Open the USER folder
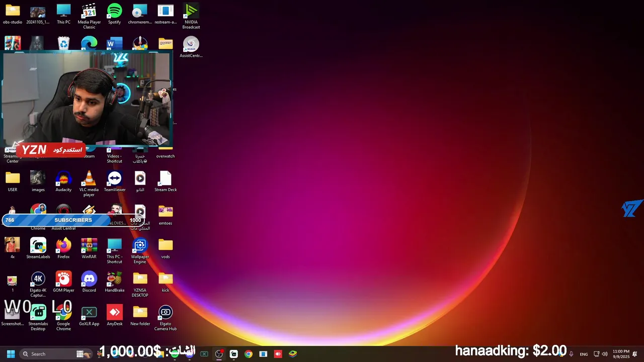Image resolution: width=644 pixels, height=362 pixels. click(x=13, y=182)
